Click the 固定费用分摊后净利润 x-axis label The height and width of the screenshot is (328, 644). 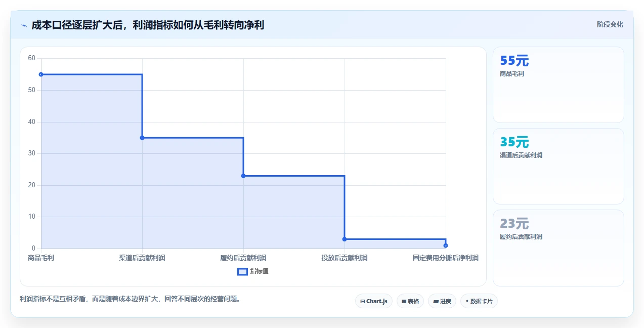[x=445, y=258]
